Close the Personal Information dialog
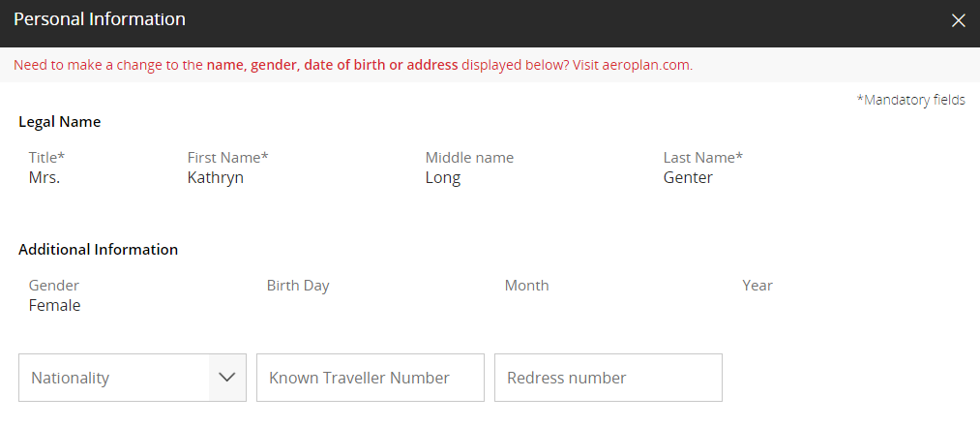 click(x=958, y=20)
